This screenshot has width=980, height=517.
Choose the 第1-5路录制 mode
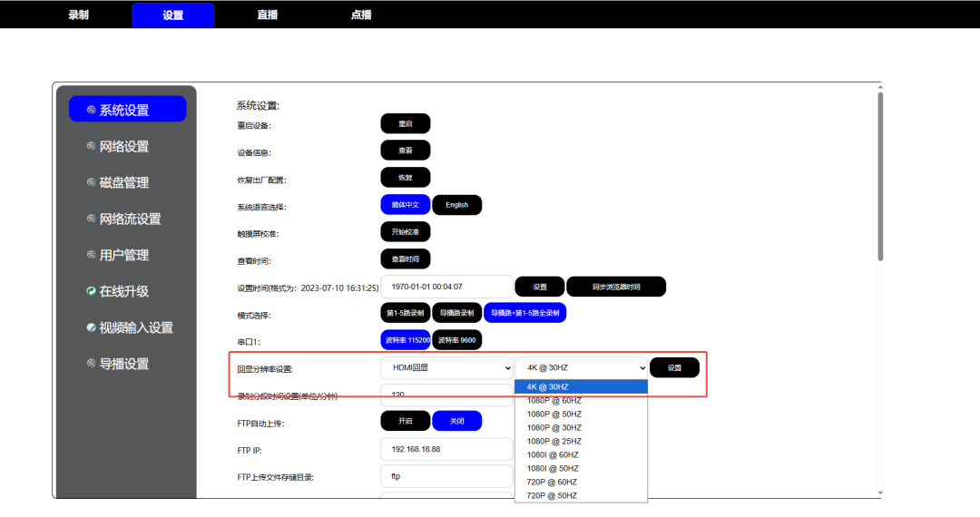click(x=406, y=313)
